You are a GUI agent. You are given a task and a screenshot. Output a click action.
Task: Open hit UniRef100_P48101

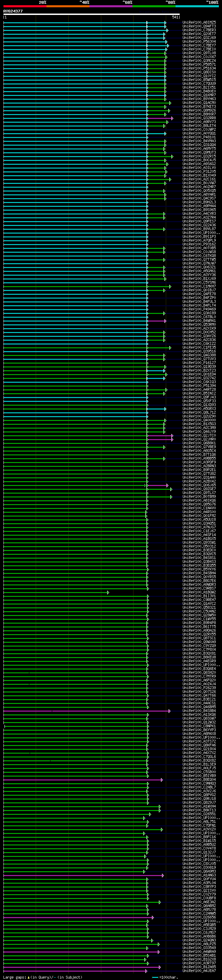[x=199, y=137]
